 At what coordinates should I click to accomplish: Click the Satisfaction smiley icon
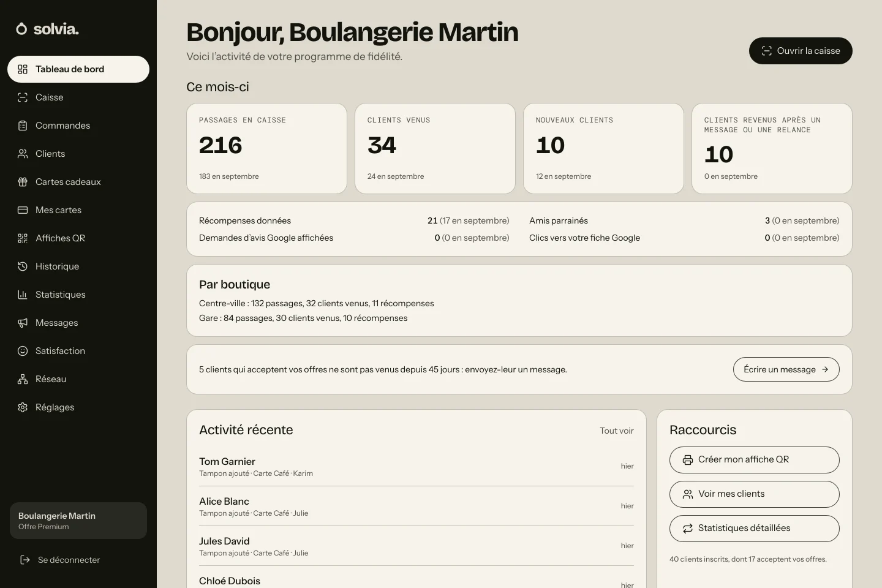point(23,351)
